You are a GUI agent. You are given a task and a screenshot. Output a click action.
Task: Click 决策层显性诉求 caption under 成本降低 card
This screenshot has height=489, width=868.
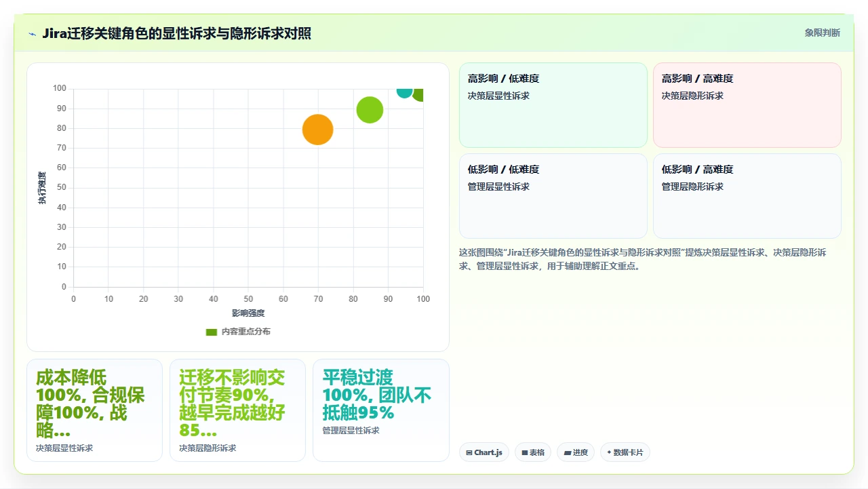click(64, 448)
